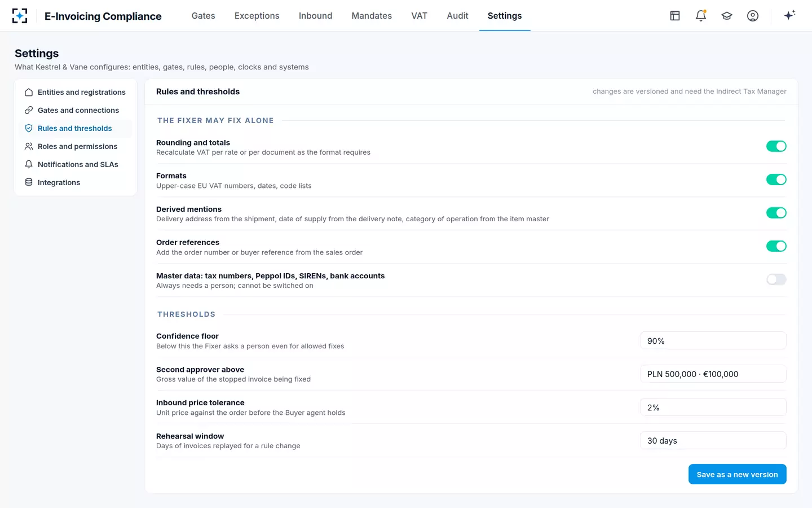Select Rules and thresholds in sidebar
Screen dimensions: 812x508
click(76, 128)
